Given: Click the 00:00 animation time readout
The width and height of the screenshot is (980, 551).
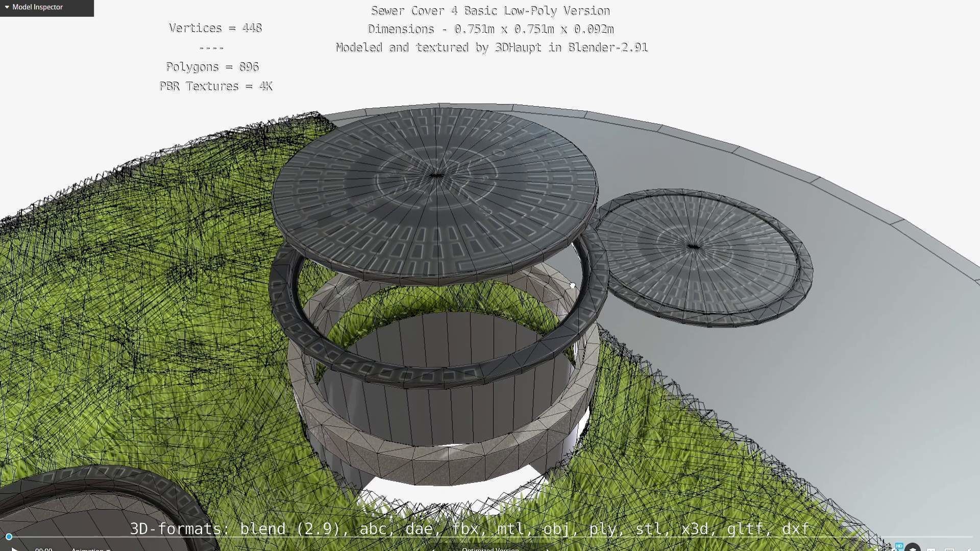Looking at the screenshot, I should (43, 549).
